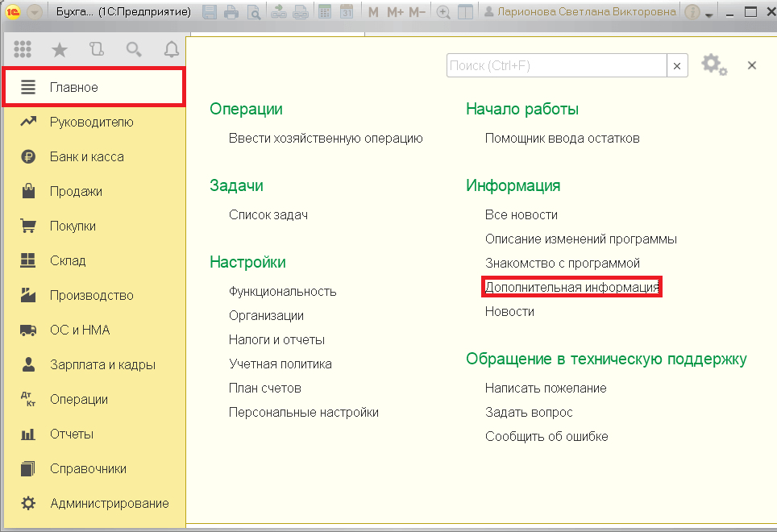Open the Calculator icon

coord(325,12)
